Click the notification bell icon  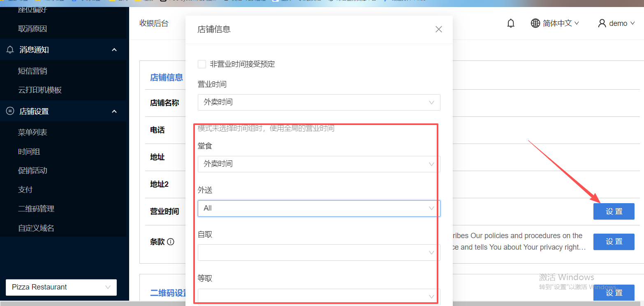point(511,23)
